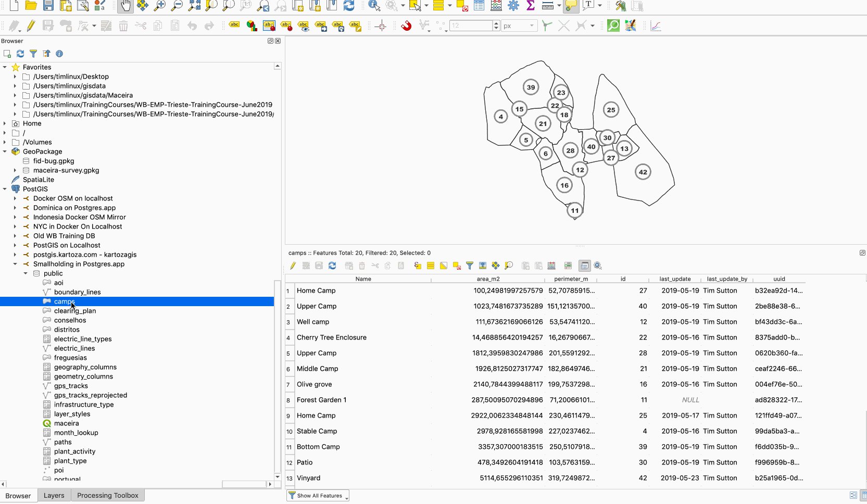867x504 pixels.
Task: Activate the Pan Map tool
Action: [124, 6]
